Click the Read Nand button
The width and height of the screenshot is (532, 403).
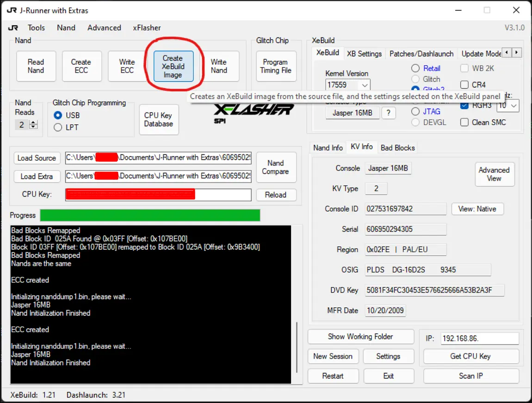(x=36, y=66)
